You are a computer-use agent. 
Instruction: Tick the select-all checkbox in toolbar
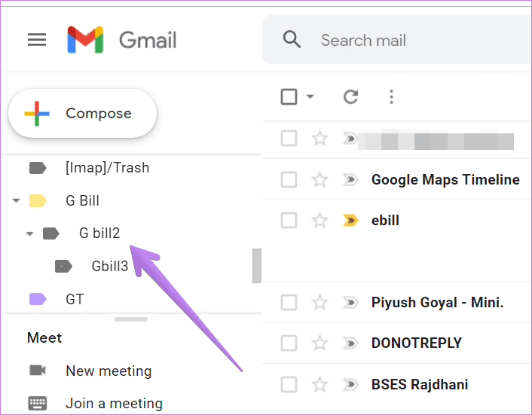tap(289, 96)
